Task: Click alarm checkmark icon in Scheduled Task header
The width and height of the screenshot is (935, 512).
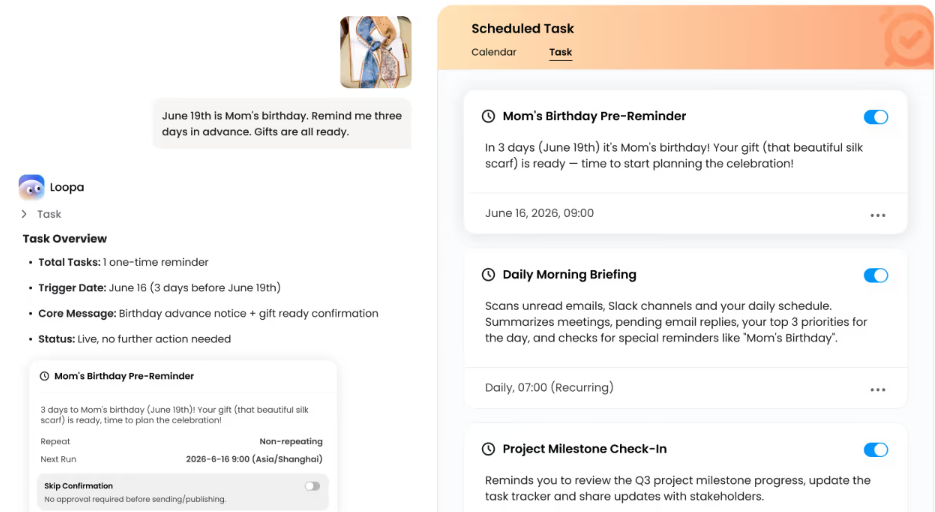Action: click(908, 39)
